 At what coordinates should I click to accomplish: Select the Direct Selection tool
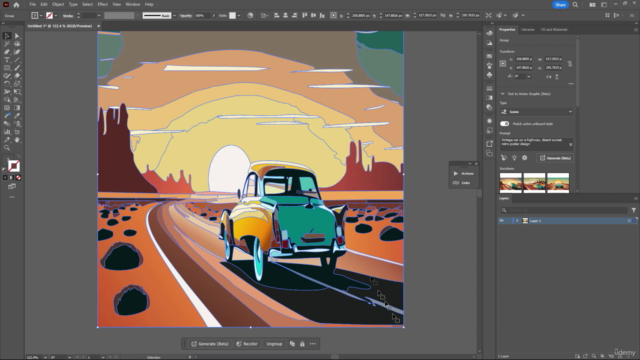[17, 36]
